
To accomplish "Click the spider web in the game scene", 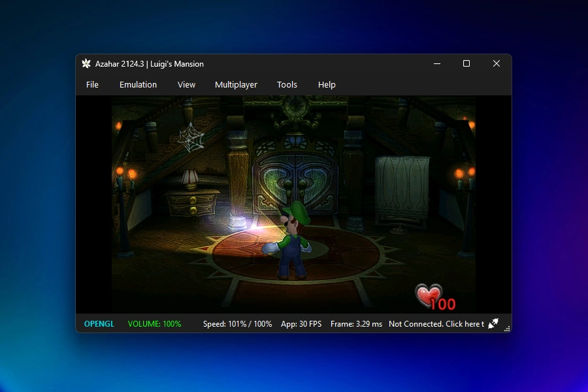I will (191, 137).
